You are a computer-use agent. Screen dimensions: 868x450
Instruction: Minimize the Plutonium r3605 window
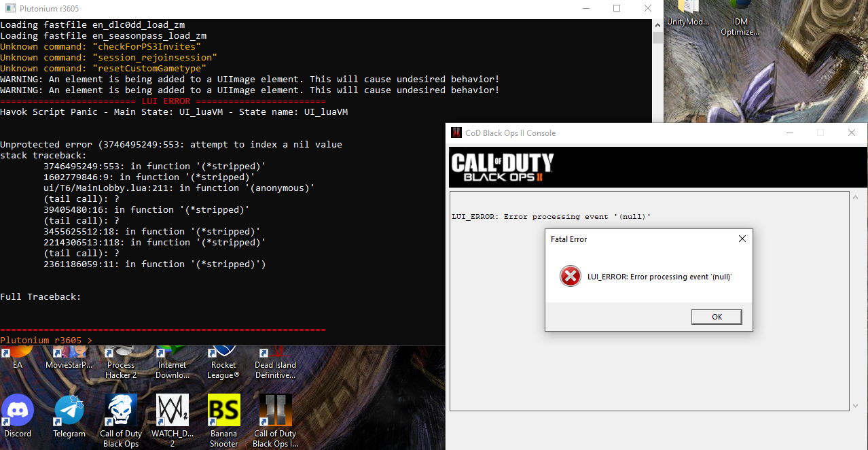[585, 9]
